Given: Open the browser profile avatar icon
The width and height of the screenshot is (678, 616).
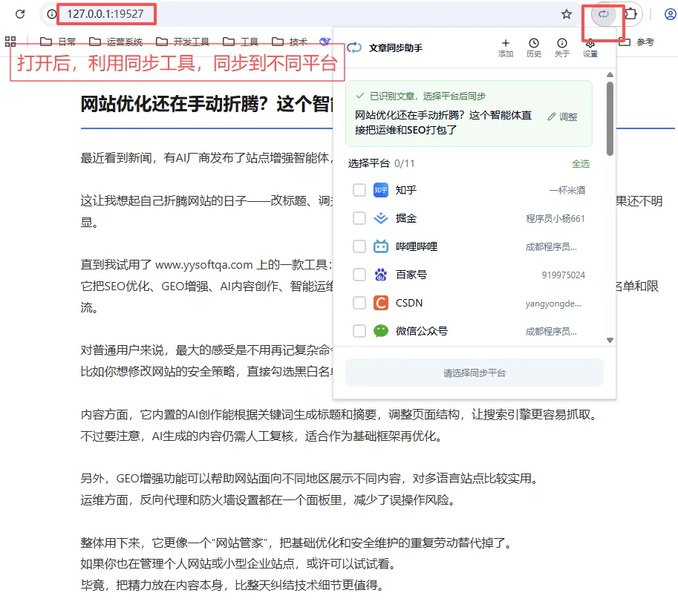Looking at the screenshot, I should coord(671,14).
